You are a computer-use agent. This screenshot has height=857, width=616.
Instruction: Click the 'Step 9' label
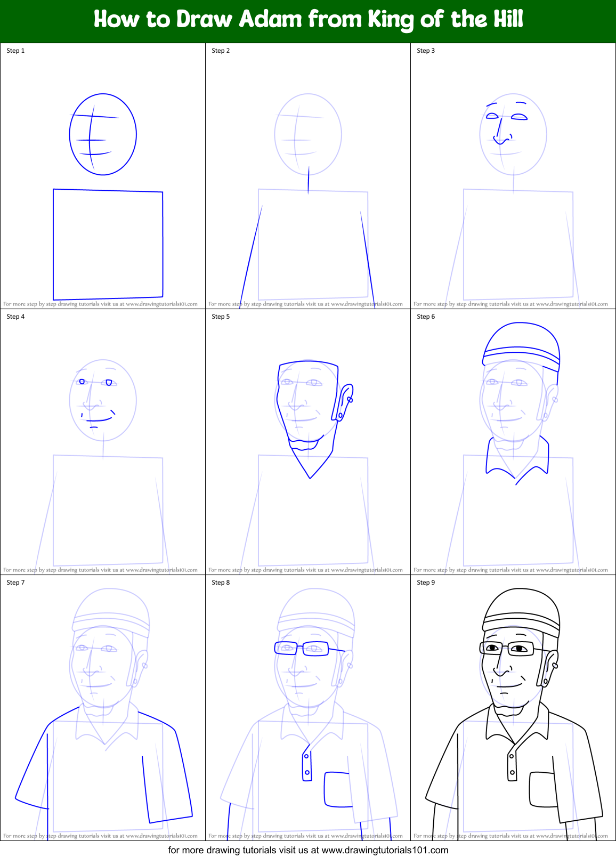(426, 583)
